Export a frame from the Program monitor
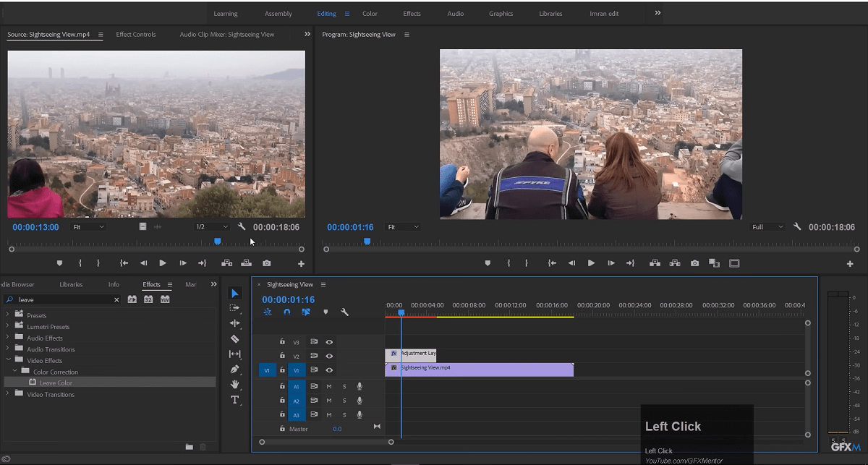 coord(694,263)
